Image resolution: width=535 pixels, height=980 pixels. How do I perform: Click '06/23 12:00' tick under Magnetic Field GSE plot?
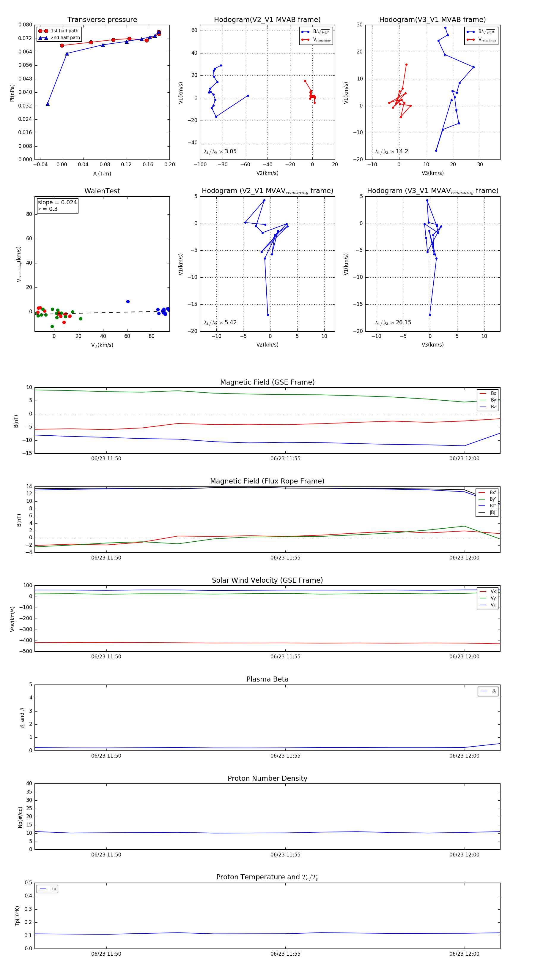coord(464,459)
